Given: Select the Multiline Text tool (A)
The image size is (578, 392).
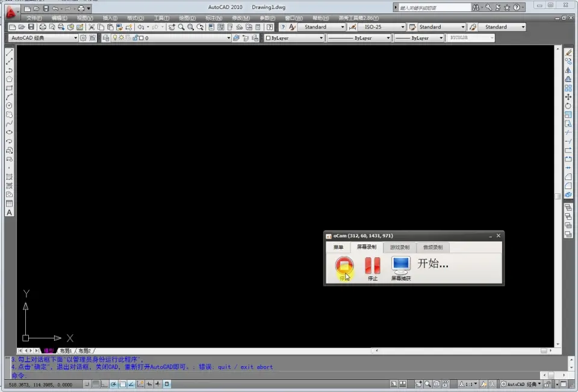Looking at the screenshot, I should [x=10, y=213].
